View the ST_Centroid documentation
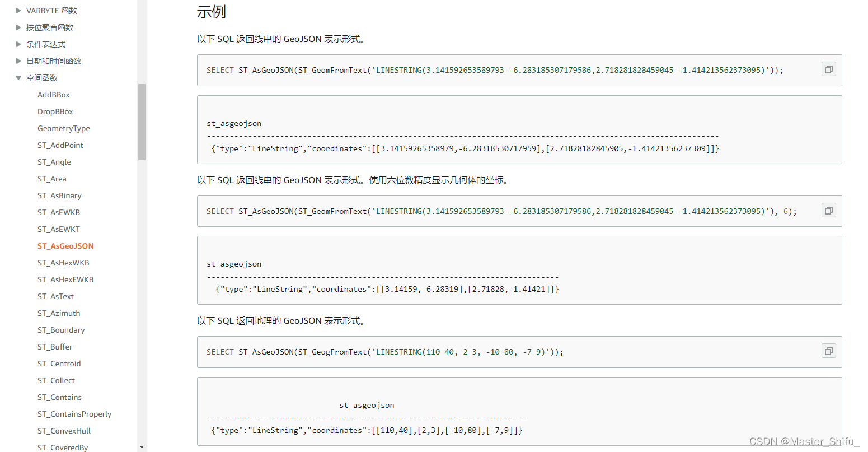 pos(59,364)
